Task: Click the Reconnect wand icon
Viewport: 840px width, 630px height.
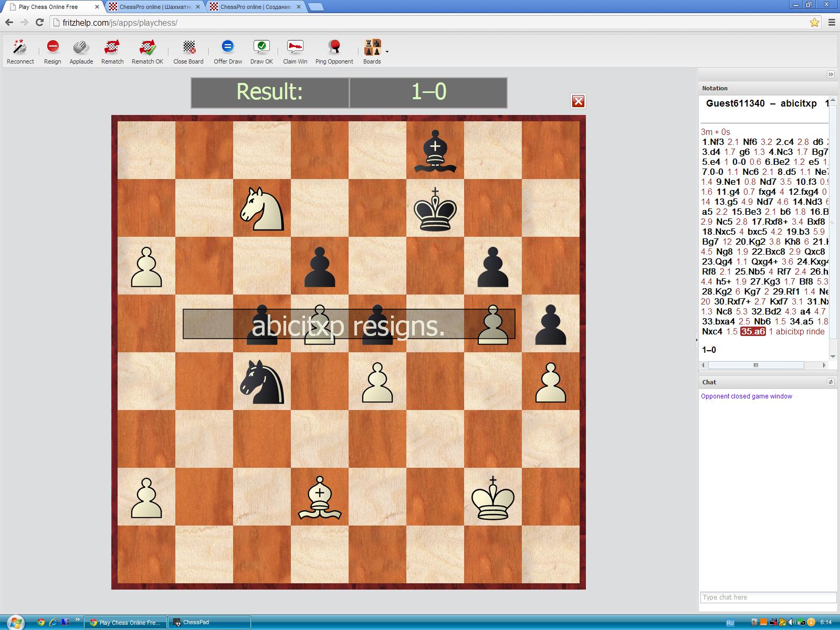Action: [x=20, y=47]
